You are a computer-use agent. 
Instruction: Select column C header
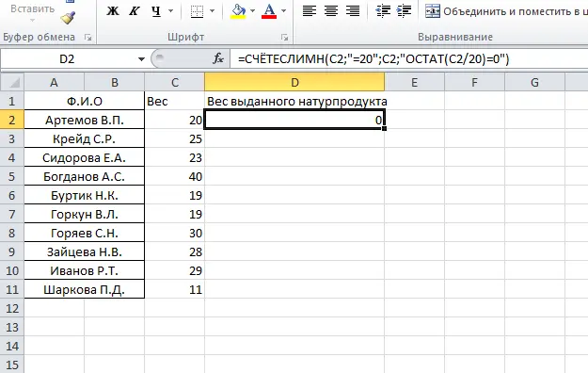tap(175, 82)
